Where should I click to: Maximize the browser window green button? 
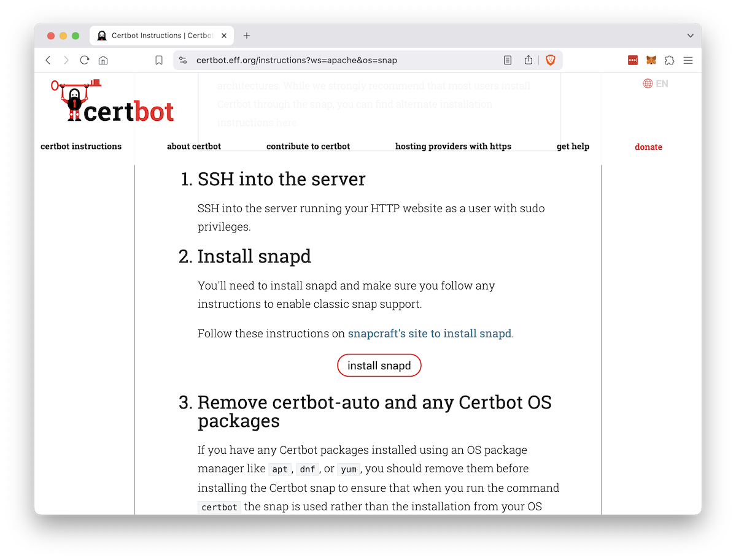(x=76, y=36)
